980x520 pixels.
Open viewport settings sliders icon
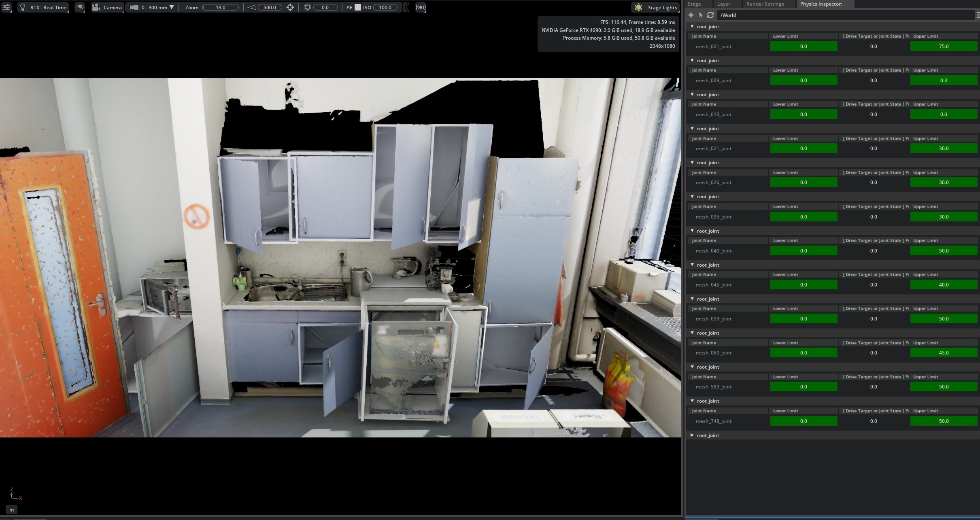pos(6,7)
